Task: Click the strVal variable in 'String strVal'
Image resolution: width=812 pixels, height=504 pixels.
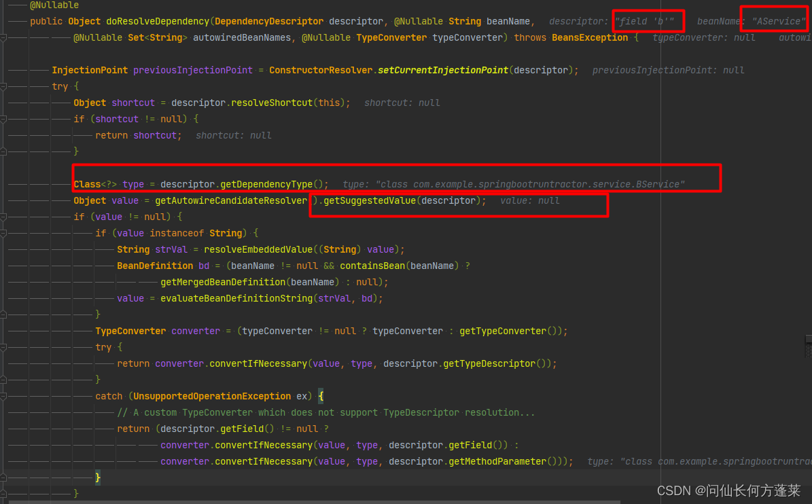Action: pyautogui.click(x=171, y=249)
